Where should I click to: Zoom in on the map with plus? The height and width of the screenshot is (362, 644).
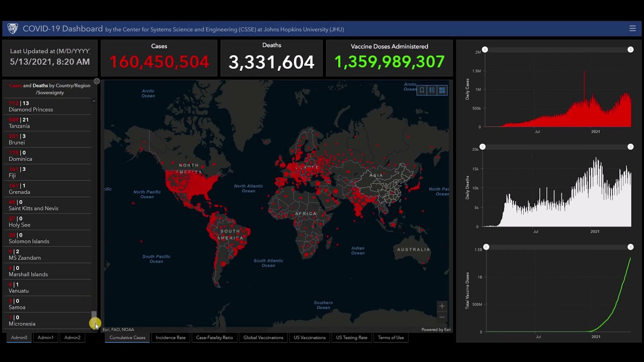(442, 306)
